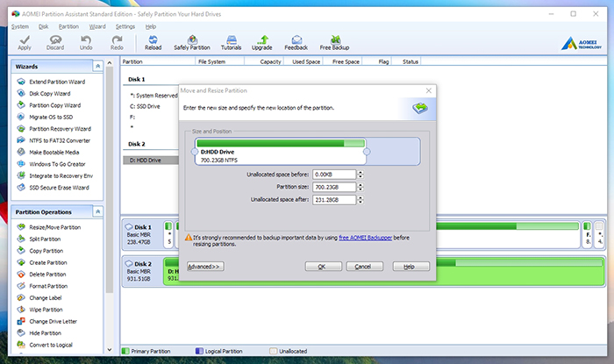Click the Partition size input field
The image size is (614, 364).
point(334,187)
